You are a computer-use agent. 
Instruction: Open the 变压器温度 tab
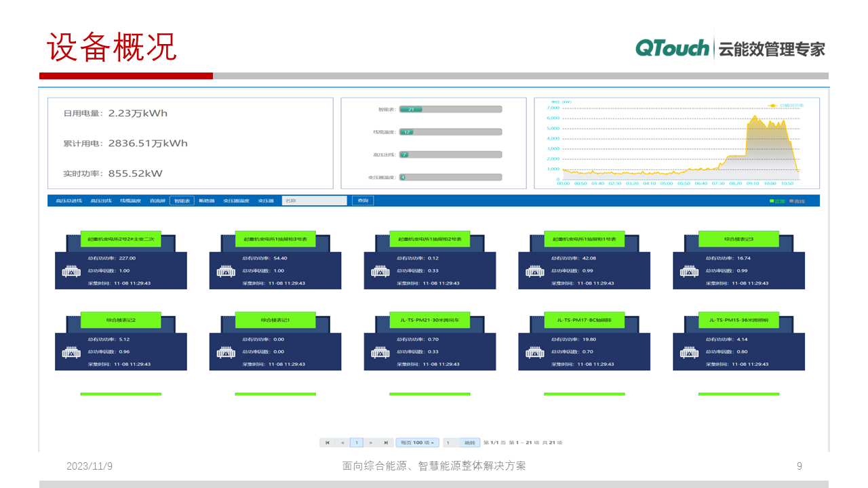click(x=237, y=201)
